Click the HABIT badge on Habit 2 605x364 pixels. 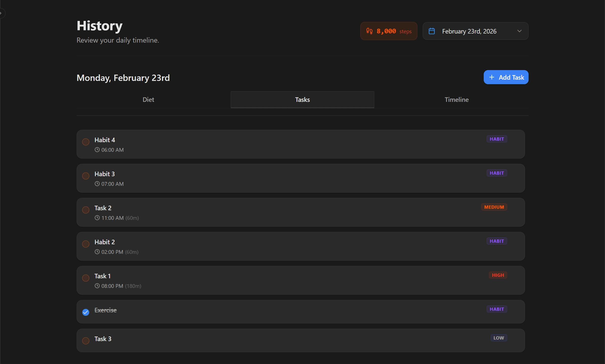[497, 241]
